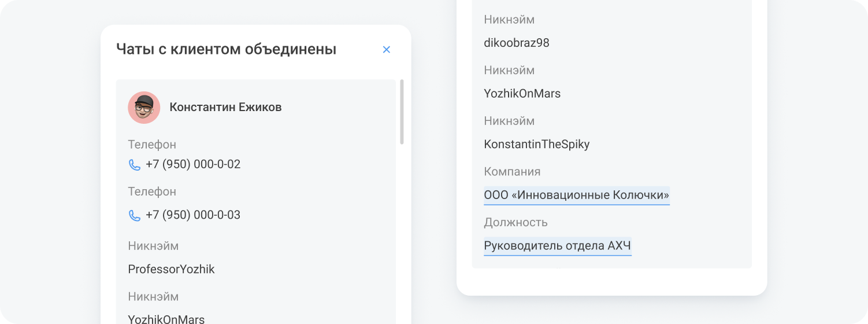Click the Компания field label
The height and width of the screenshot is (324, 868).
pyautogui.click(x=512, y=172)
